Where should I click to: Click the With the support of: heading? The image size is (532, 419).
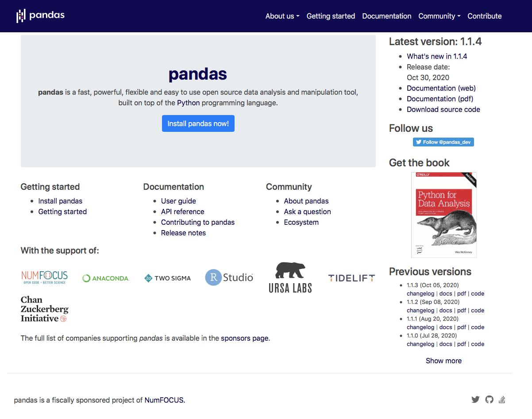pyautogui.click(x=60, y=250)
